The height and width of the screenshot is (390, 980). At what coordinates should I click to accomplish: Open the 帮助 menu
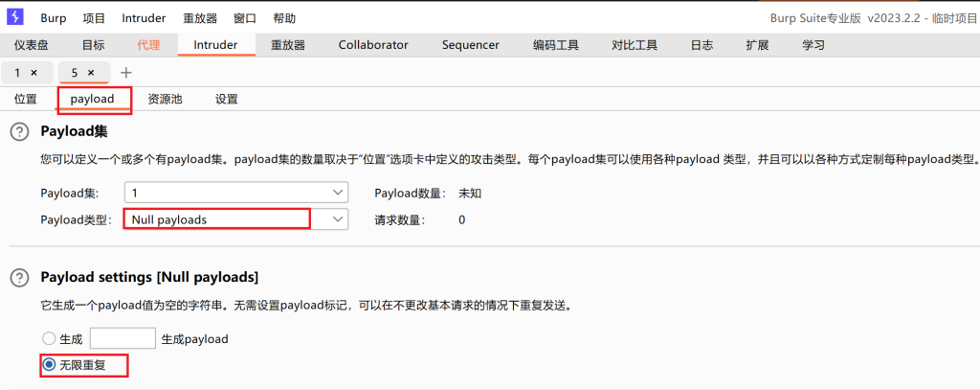click(284, 18)
